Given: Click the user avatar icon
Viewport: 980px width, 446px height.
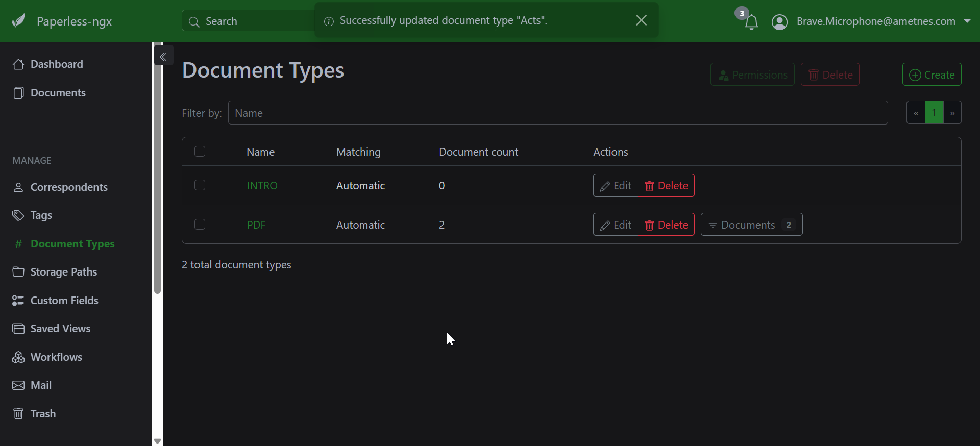Looking at the screenshot, I should coord(779,22).
